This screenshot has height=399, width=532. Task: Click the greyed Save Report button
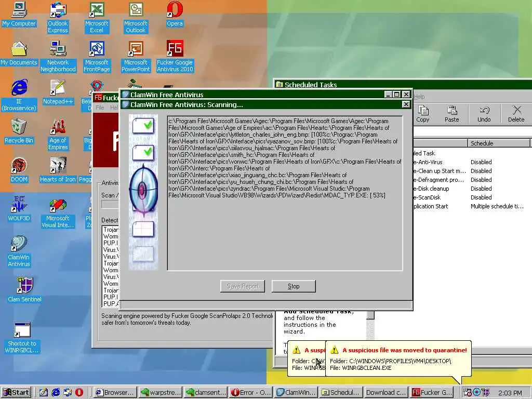(243, 286)
